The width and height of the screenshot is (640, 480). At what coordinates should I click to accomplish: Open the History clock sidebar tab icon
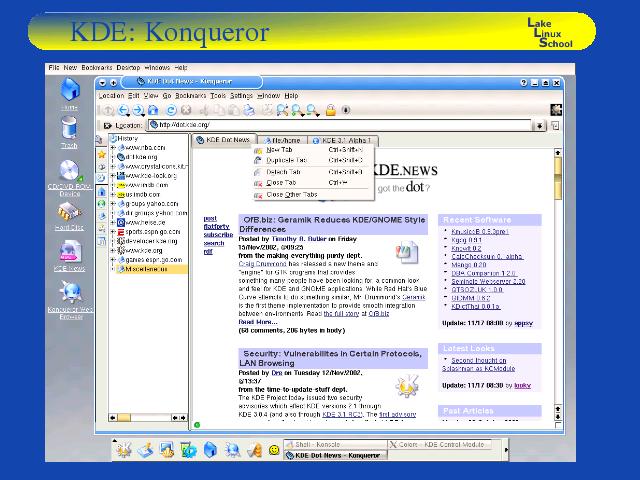(x=102, y=178)
